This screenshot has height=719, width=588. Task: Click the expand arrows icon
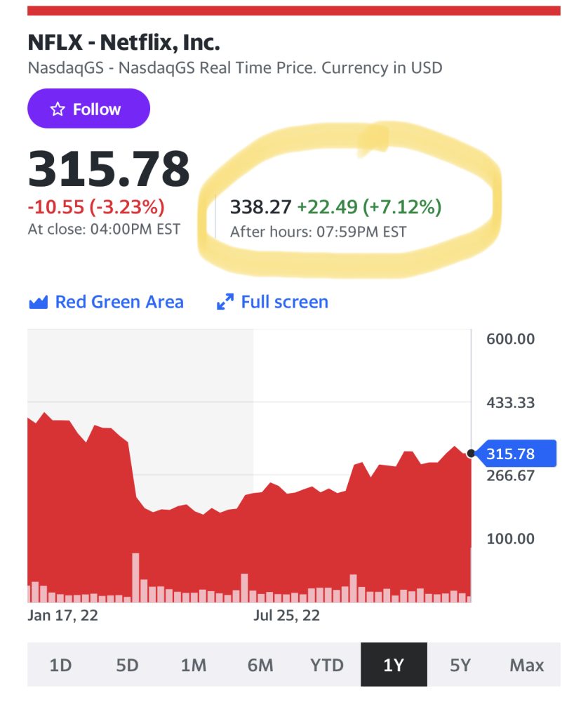pyautogui.click(x=225, y=302)
